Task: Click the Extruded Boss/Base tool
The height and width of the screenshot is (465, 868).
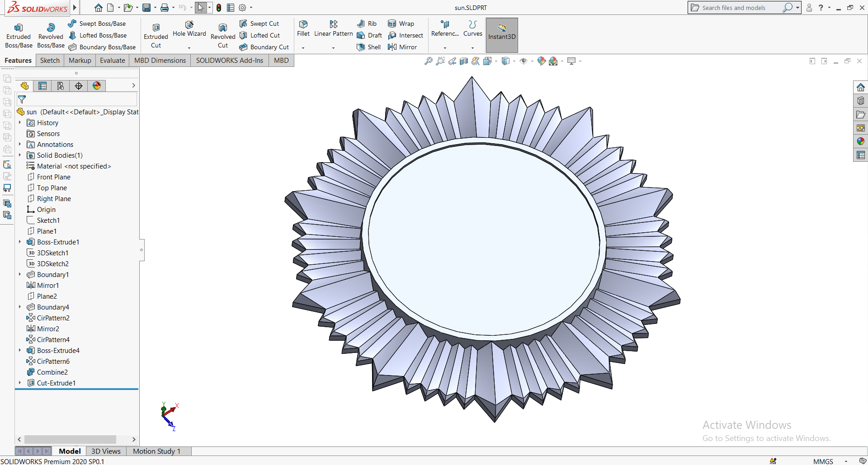Action: click(19, 36)
